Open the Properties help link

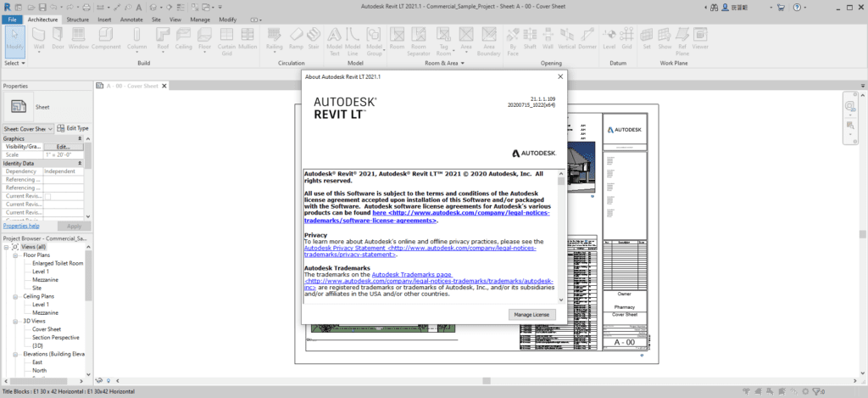tap(21, 227)
